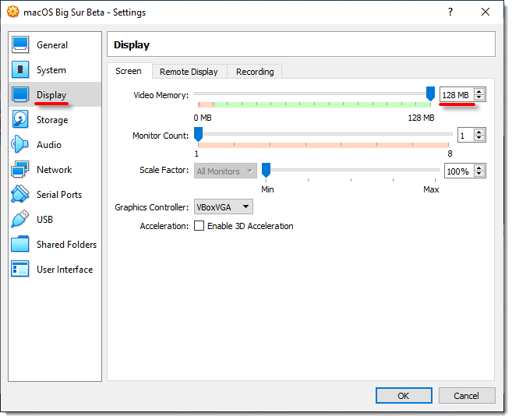Switch to the Recording tab
The height and width of the screenshot is (420, 512).
[255, 72]
